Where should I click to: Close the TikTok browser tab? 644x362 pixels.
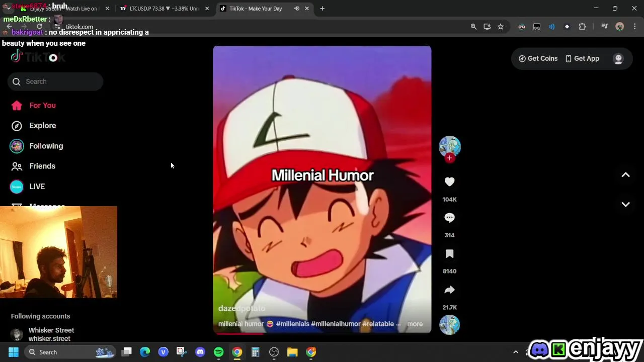pos(307,9)
